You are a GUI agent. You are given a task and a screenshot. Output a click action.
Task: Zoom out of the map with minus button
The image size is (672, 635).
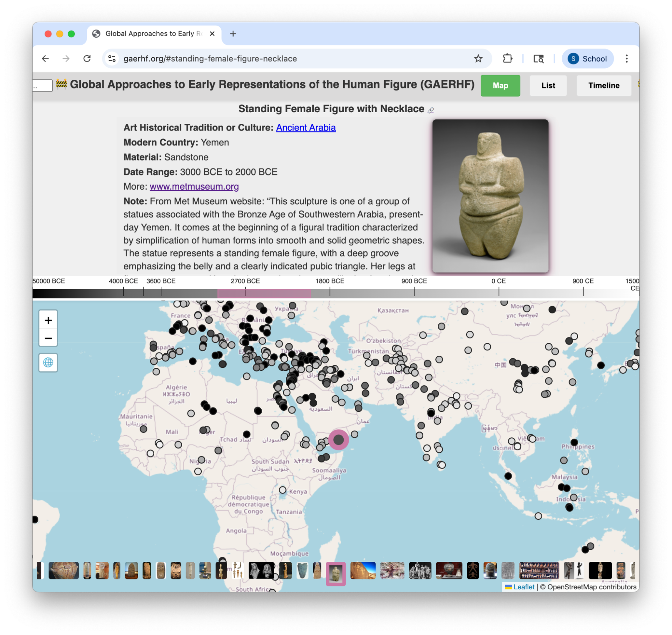click(48, 338)
